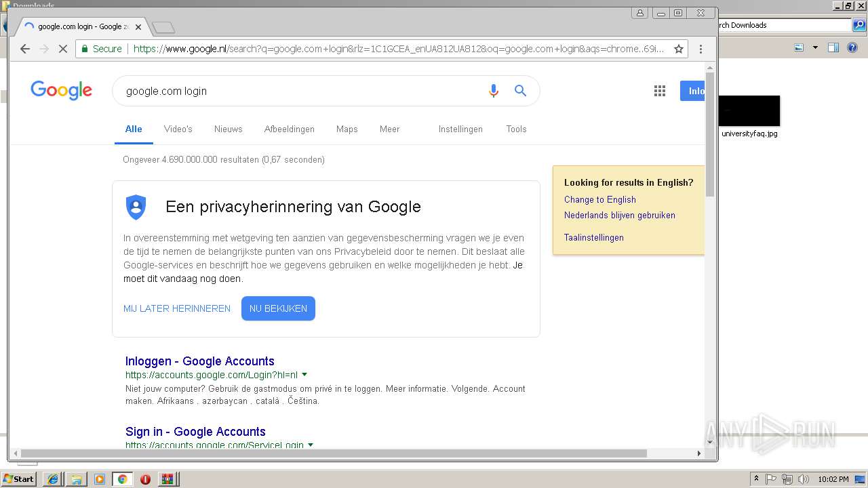Open the WinRAR taskbar icon
This screenshot has height=488, width=868.
pos(167,479)
